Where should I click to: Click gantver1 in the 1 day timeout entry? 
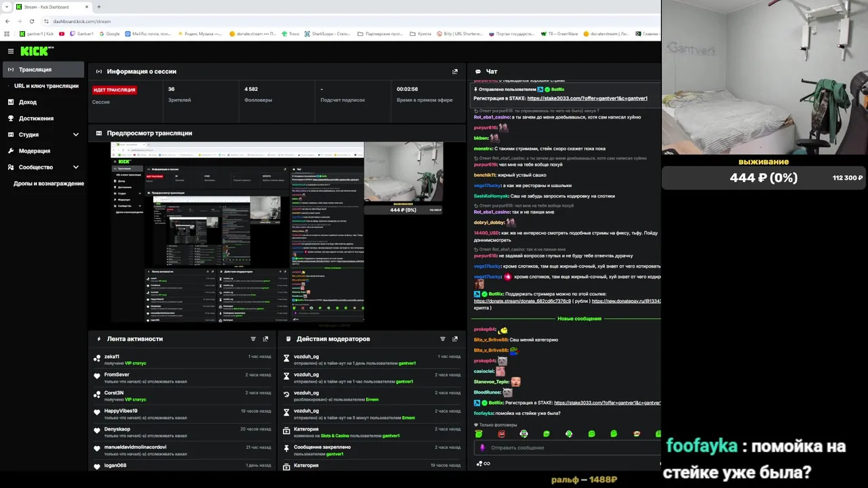click(407, 363)
